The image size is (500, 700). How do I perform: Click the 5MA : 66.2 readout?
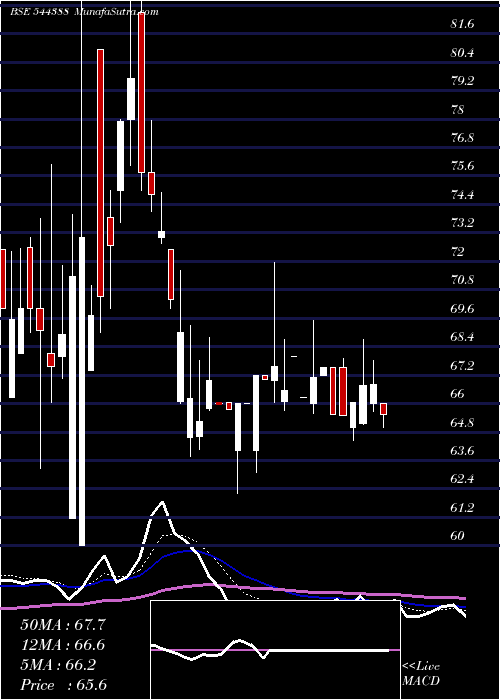click(58, 665)
